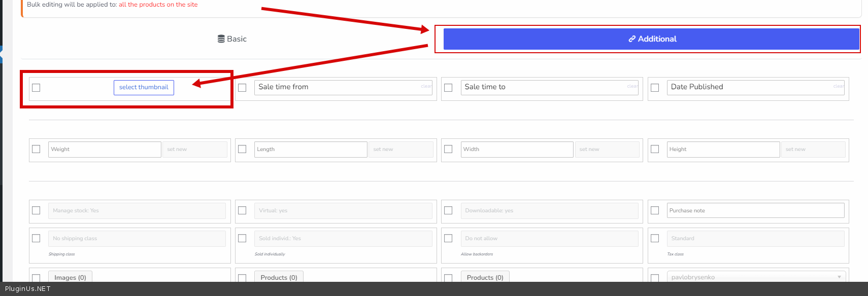Screen dimensions: 868x296
Task: Expand the pavlobrysenko author dropdown arrow
Action: coord(839,277)
